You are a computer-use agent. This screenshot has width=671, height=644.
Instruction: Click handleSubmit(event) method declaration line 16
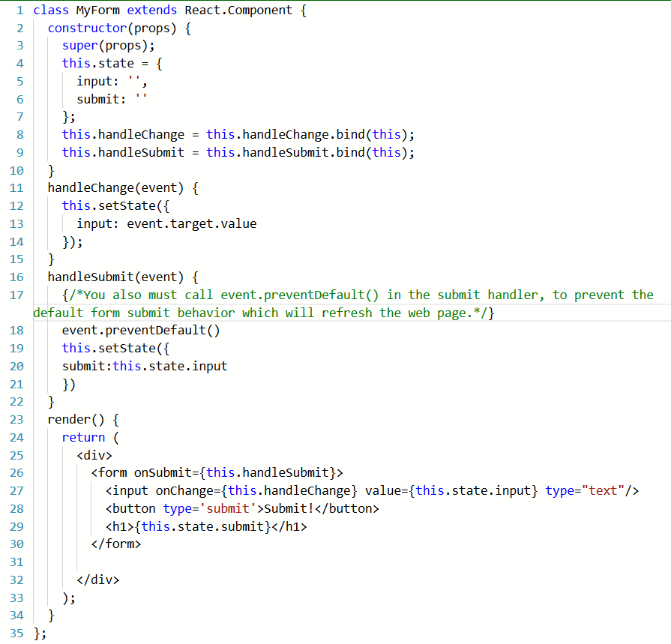[x=115, y=277]
